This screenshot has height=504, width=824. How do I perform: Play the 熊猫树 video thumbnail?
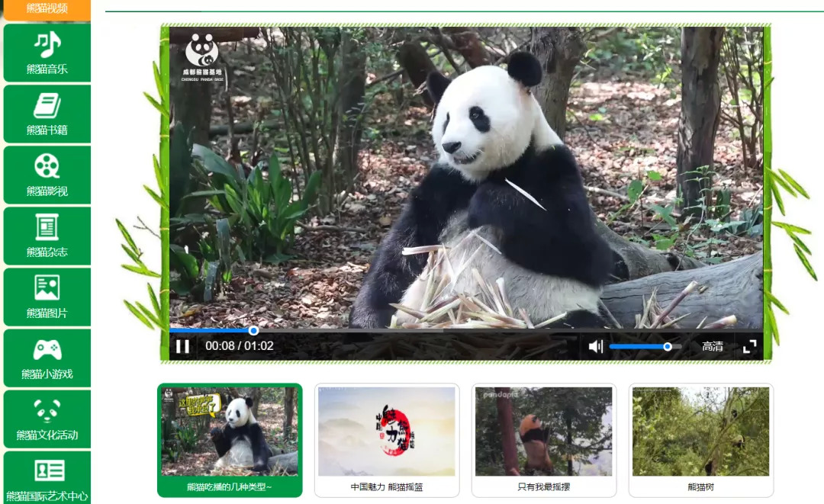coord(700,432)
